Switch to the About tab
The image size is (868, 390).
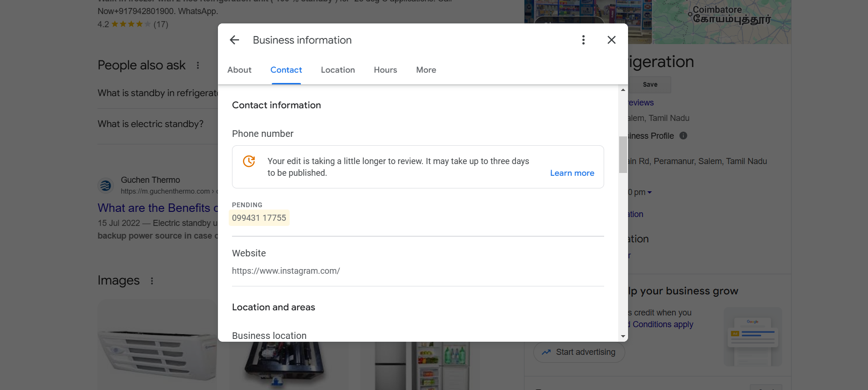tap(239, 70)
